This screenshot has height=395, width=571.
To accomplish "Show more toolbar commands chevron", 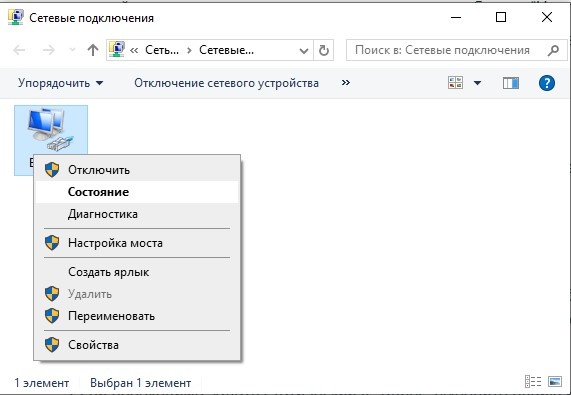I will (346, 83).
